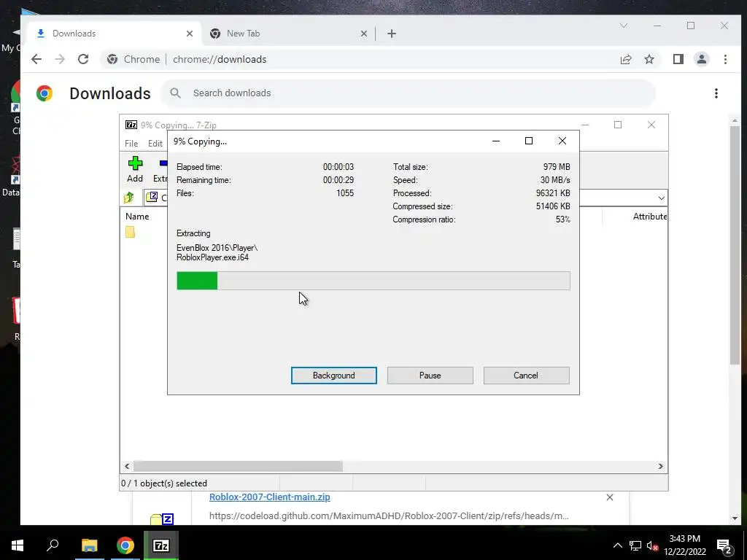The width and height of the screenshot is (747, 560).
Task: Cancel the 7-Zip extraction
Action: tap(526, 376)
